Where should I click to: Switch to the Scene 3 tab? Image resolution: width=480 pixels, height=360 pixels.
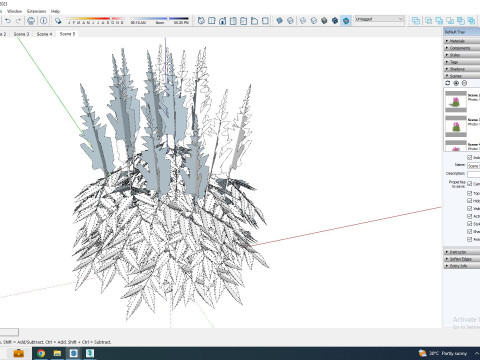point(21,34)
